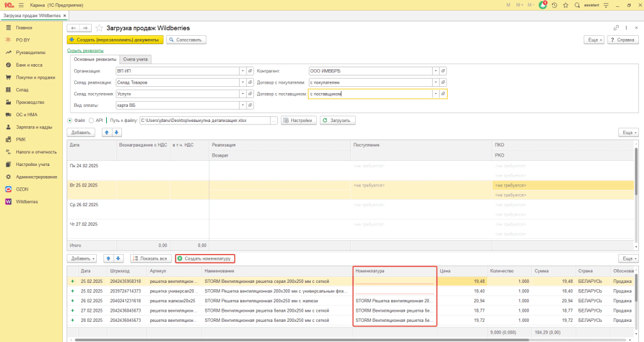Click the Загрузить button
Viewport: 644px width, 342px height.
point(338,121)
